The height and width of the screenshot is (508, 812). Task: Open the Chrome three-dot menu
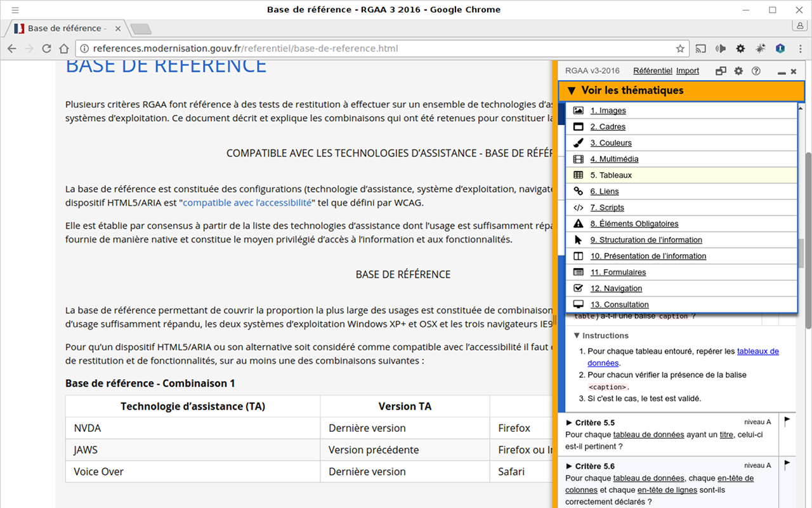pyautogui.click(x=799, y=48)
